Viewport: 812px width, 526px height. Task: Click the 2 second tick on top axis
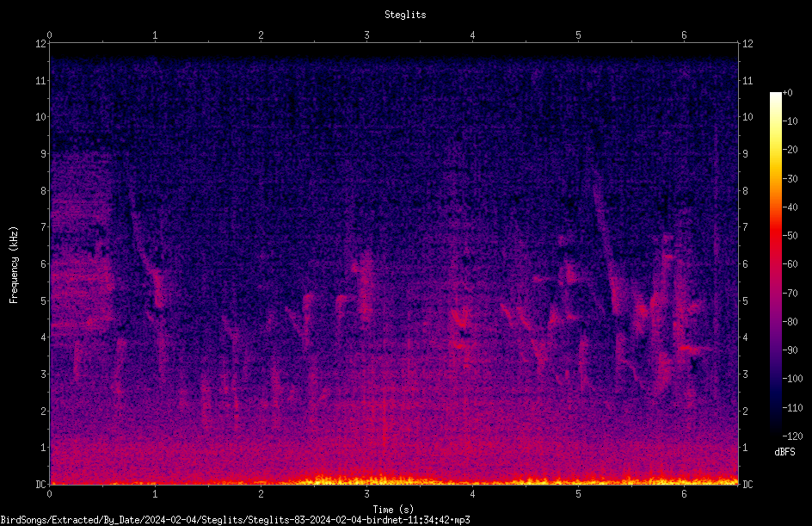(x=261, y=35)
